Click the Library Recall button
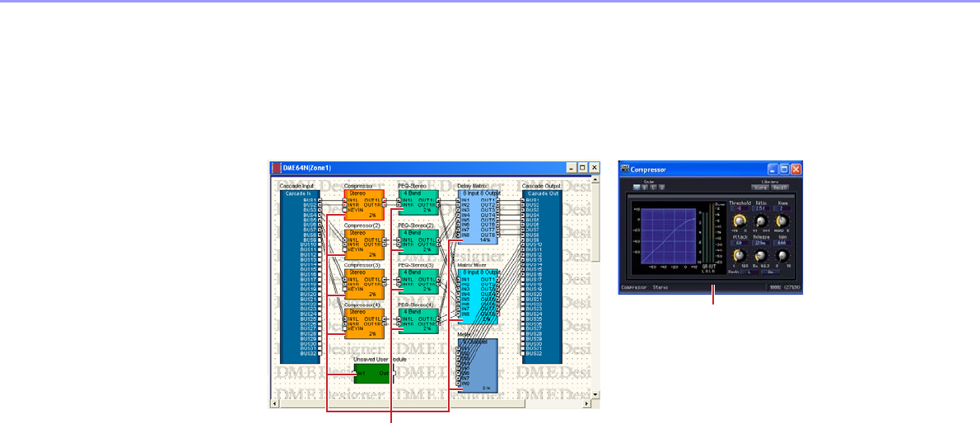980x423 pixels. 780,188
